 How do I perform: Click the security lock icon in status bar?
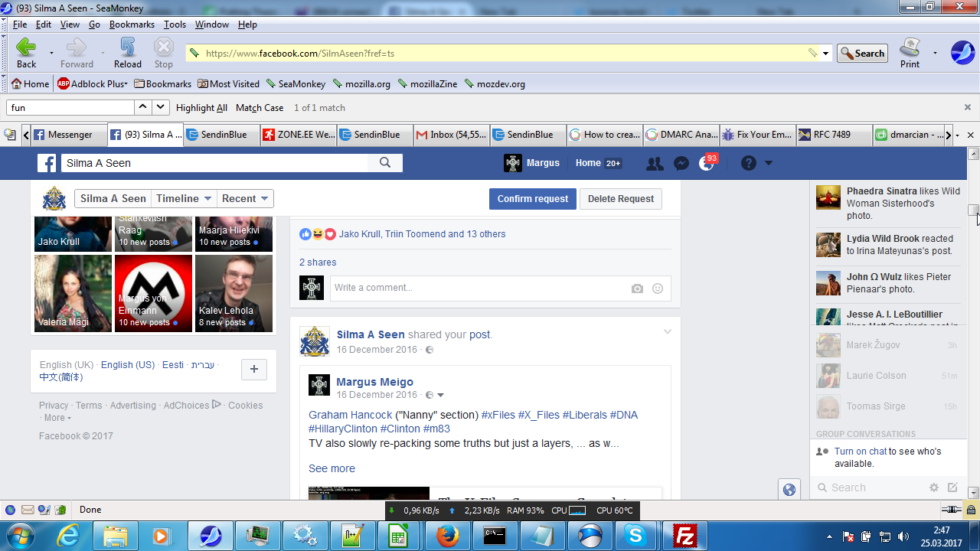pos(971,510)
